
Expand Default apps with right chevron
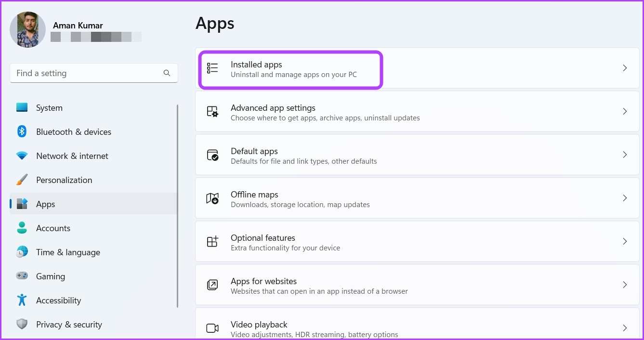click(625, 155)
